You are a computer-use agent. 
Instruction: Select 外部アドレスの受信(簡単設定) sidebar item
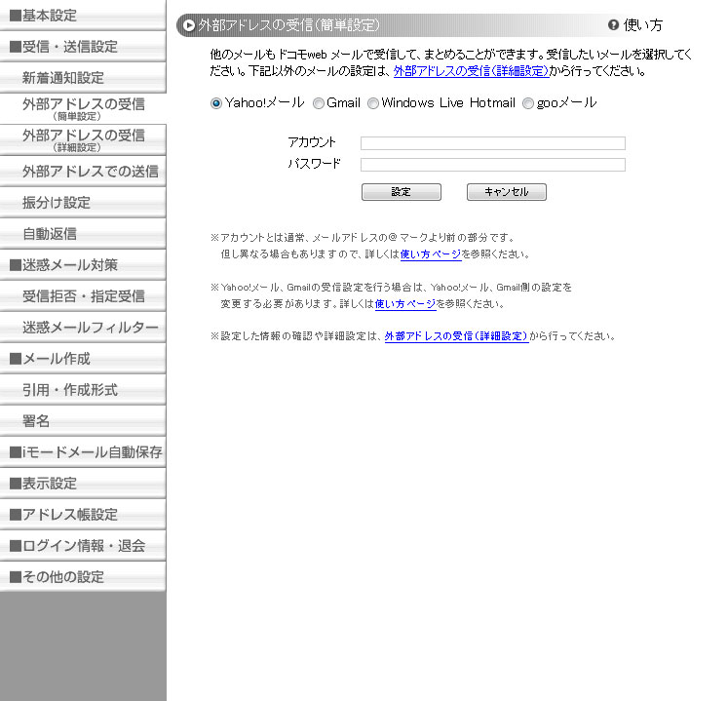83,108
